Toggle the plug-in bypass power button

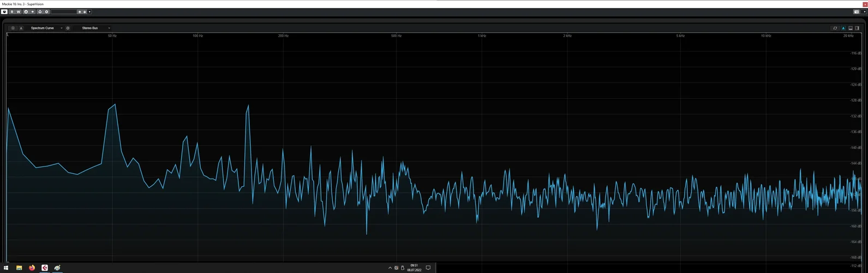[x=4, y=11]
